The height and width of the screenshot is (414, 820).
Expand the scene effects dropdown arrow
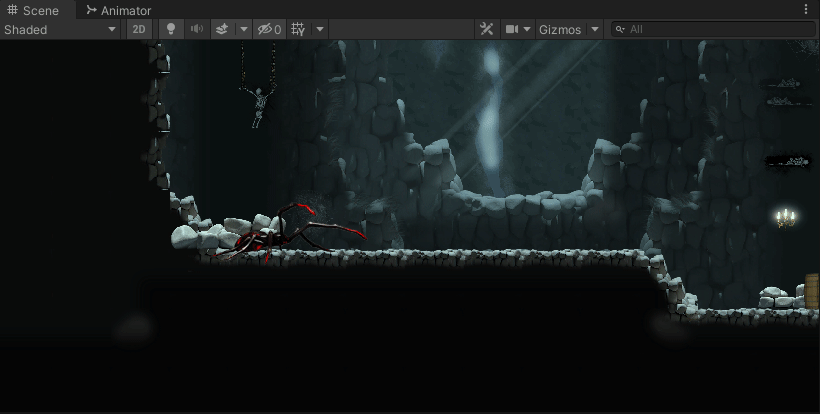[x=244, y=29]
